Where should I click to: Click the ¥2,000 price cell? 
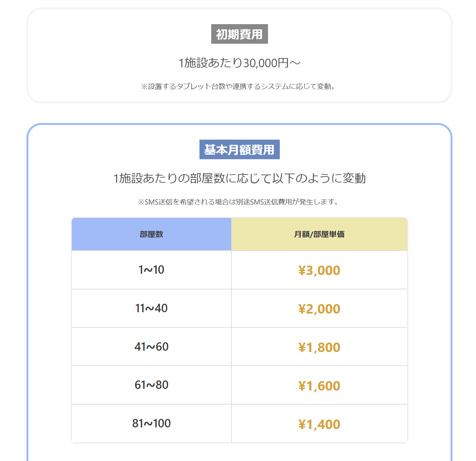click(319, 309)
